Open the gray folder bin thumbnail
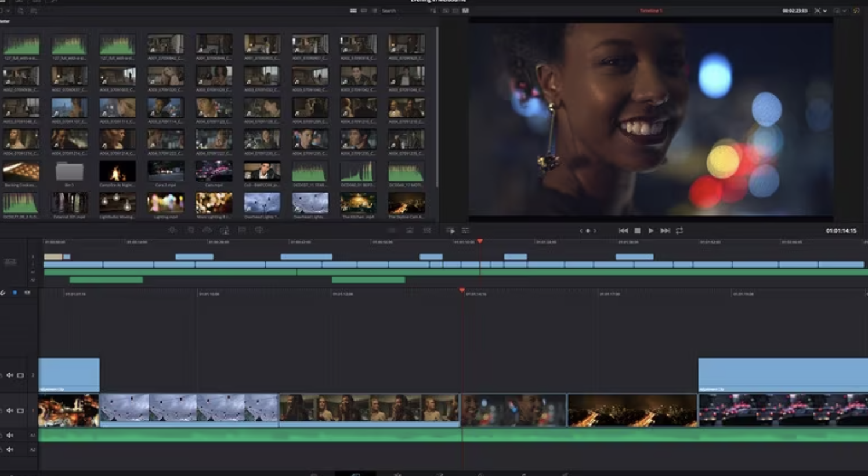Image resolution: width=868 pixels, height=476 pixels. click(x=69, y=172)
